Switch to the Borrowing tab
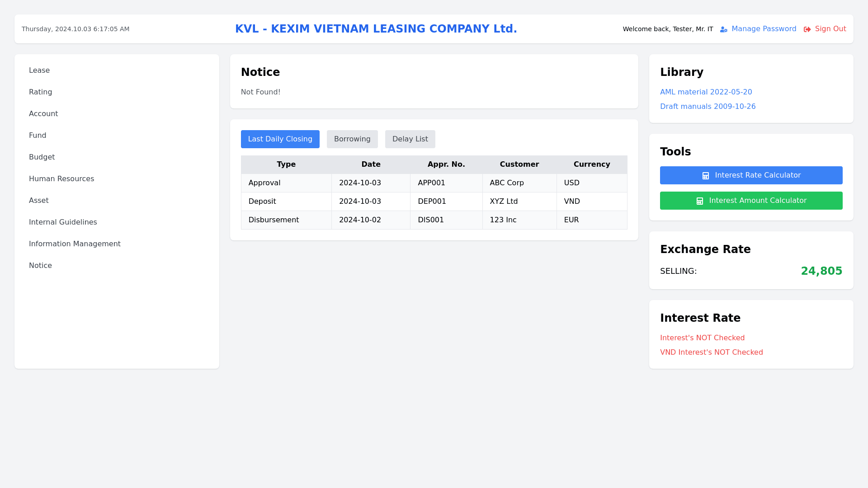 coord(352,139)
